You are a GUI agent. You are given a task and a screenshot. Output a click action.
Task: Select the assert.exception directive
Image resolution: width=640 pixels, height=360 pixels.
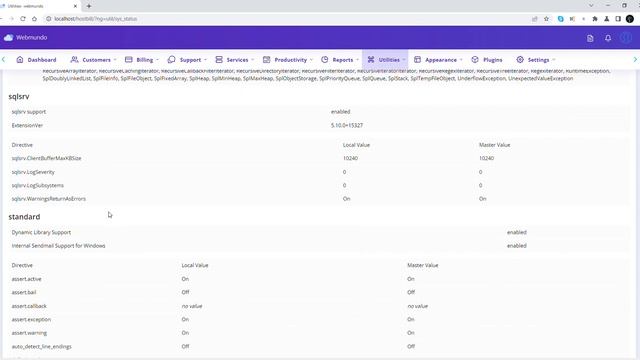31,320
